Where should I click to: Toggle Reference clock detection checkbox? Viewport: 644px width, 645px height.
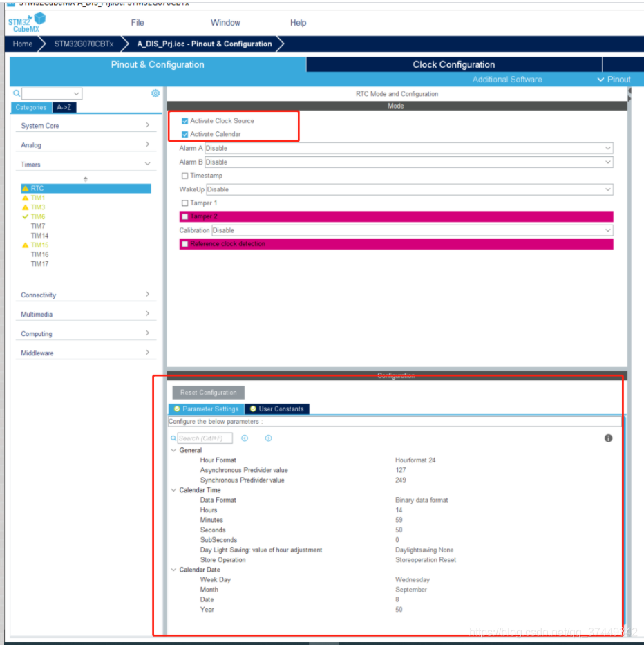tap(185, 244)
